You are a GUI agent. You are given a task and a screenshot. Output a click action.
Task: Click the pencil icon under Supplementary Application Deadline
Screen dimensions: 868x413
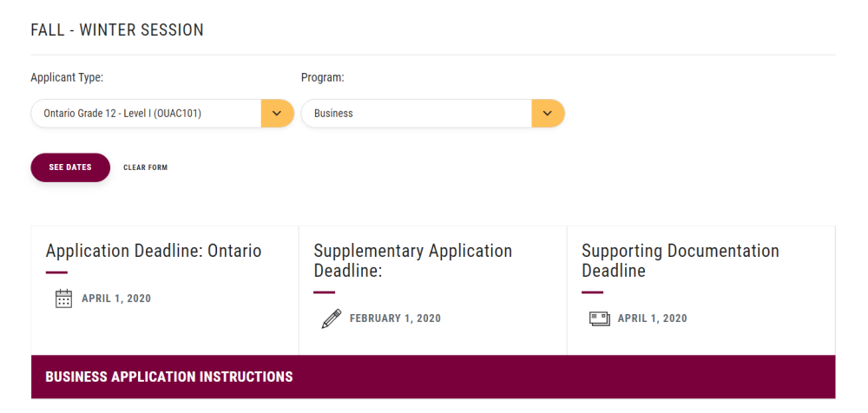pyautogui.click(x=331, y=318)
